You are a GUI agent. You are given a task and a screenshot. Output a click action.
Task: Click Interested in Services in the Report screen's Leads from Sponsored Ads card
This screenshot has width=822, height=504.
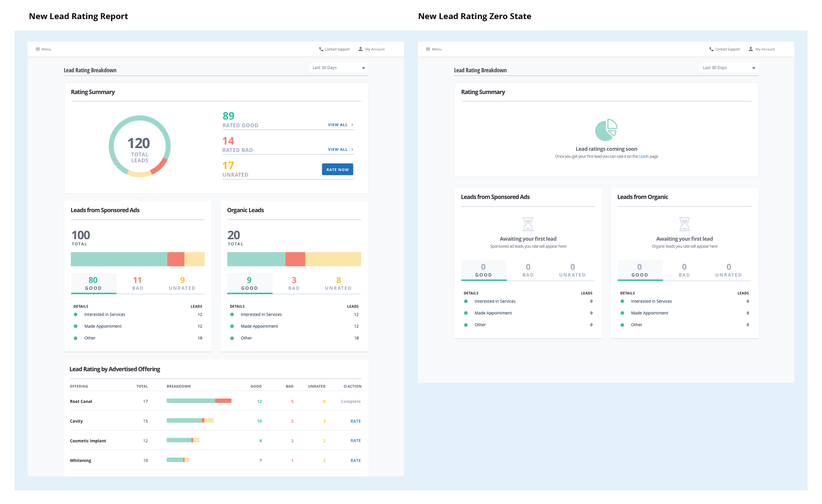(x=105, y=314)
